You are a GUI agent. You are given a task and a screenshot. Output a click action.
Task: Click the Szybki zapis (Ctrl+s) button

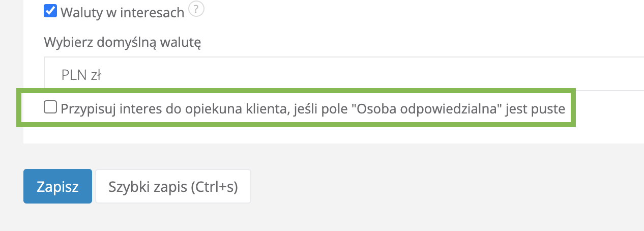tap(173, 187)
